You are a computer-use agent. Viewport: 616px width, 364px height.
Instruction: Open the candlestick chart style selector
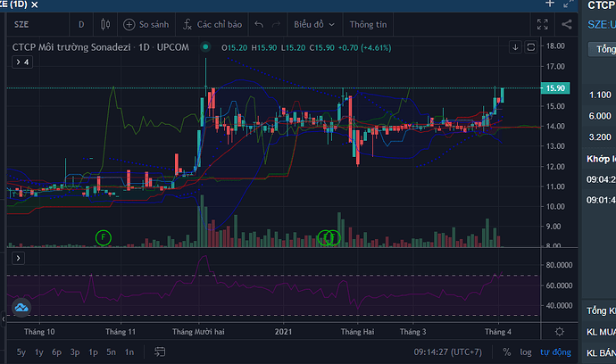tap(105, 24)
